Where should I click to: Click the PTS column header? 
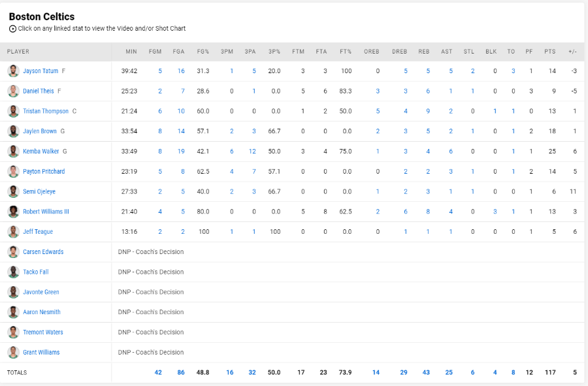[550, 52]
